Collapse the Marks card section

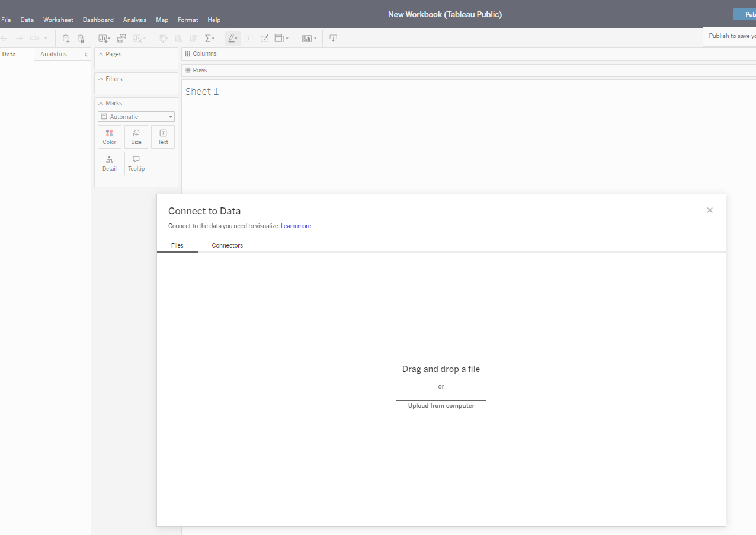coord(101,103)
